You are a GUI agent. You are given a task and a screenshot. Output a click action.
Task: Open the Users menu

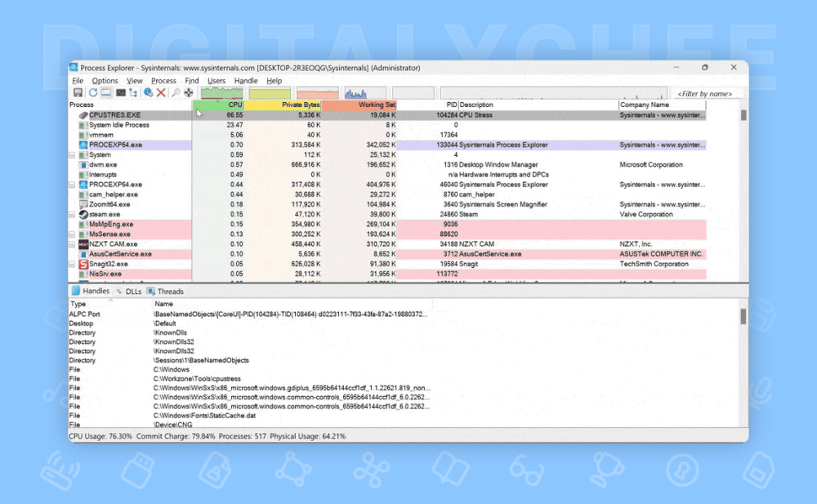pos(217,81)
